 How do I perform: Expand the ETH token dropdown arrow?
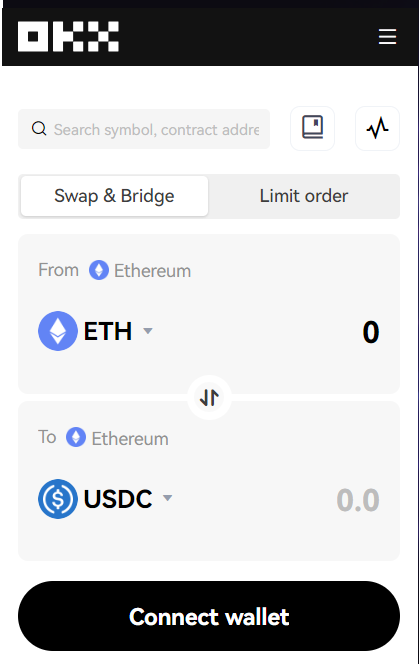coord(147,331)
